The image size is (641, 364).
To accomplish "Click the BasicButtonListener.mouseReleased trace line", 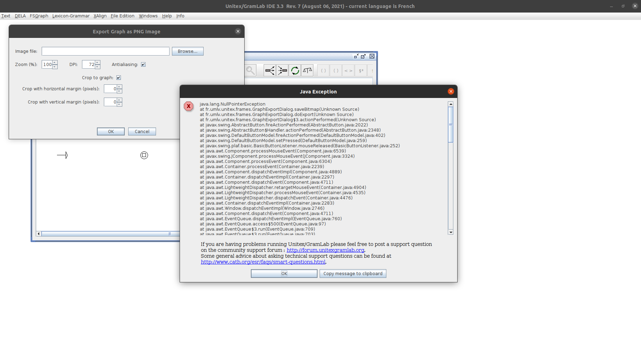I will [x=300, y=146].
